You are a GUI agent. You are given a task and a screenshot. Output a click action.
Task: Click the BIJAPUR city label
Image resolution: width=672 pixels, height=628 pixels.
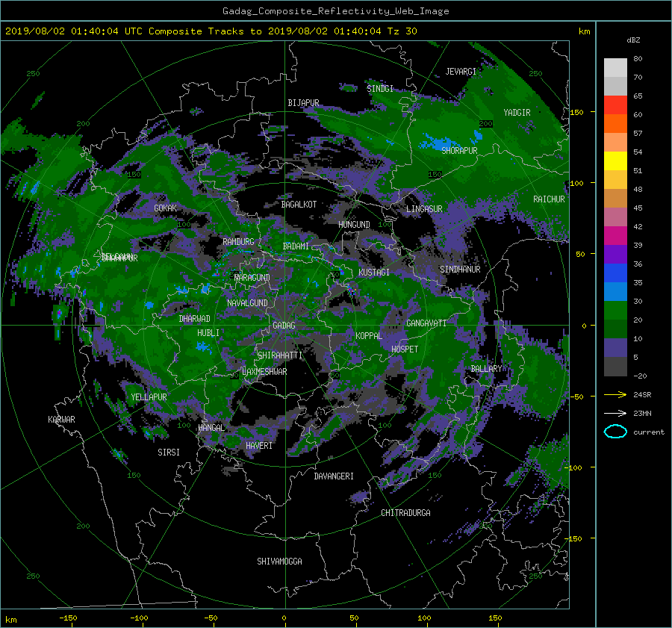coord(303,103)
